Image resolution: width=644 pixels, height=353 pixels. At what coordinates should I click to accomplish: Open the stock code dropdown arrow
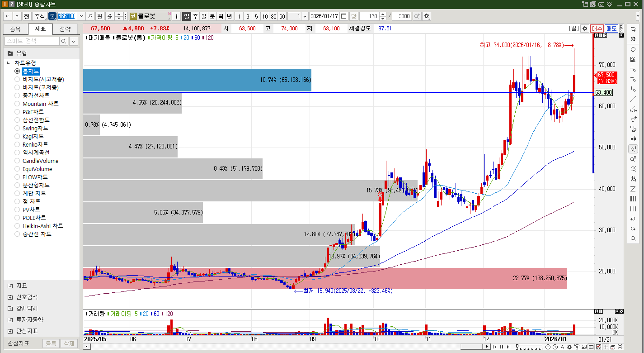pos(81,16)
